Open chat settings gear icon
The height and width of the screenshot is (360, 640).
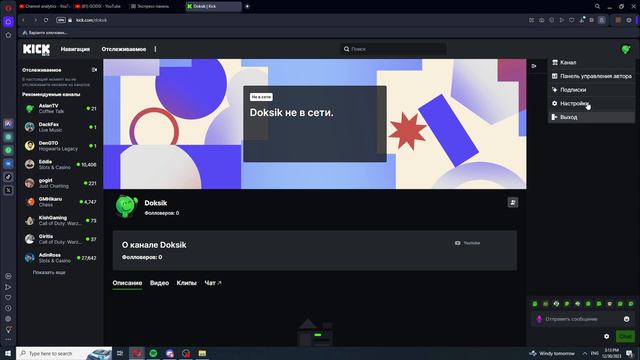click(x=607, y=336)
